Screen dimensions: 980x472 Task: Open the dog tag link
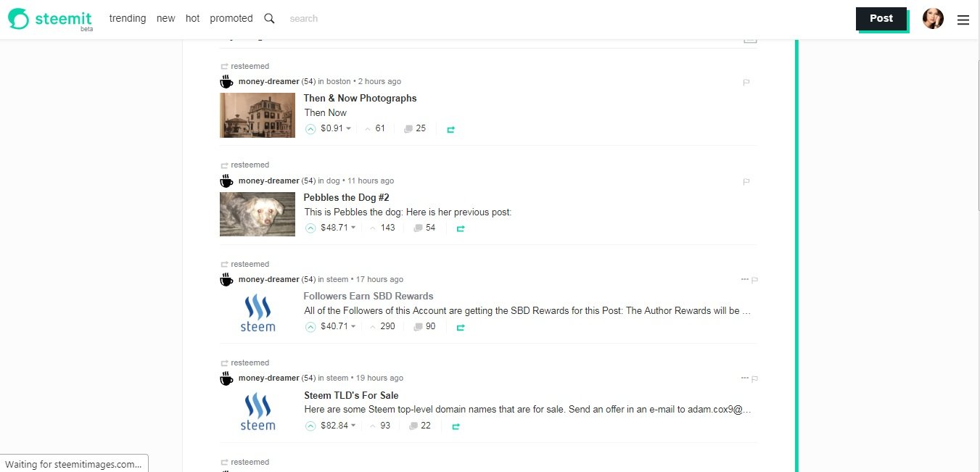[333, 181]
